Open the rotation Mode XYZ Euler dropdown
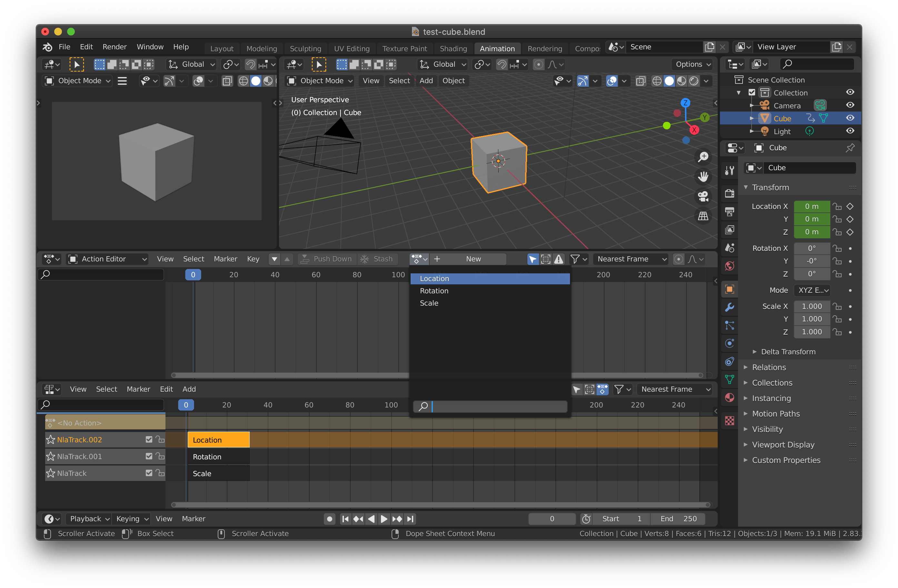The width and height of the screenshot is (898, 588). point(812,290)
